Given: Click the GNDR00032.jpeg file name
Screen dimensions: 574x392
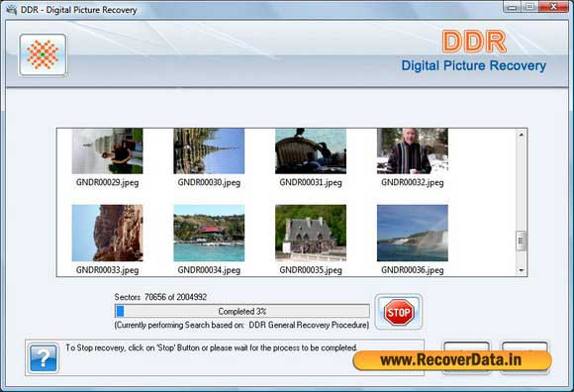Looking at the screenshot, I should 413,182.
